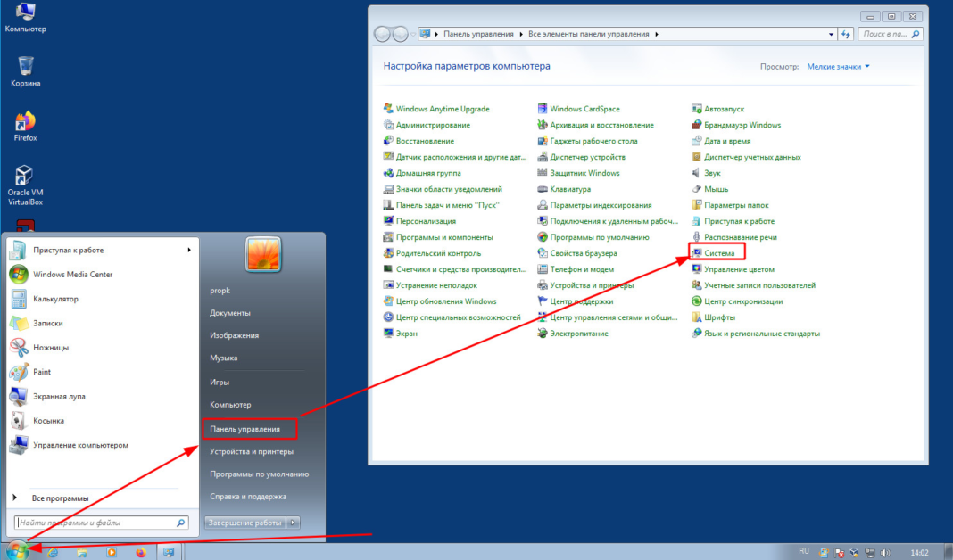Viewport: 953px width, 560px height.
Task: Expand Все программы list
Action: pos(60,498)
